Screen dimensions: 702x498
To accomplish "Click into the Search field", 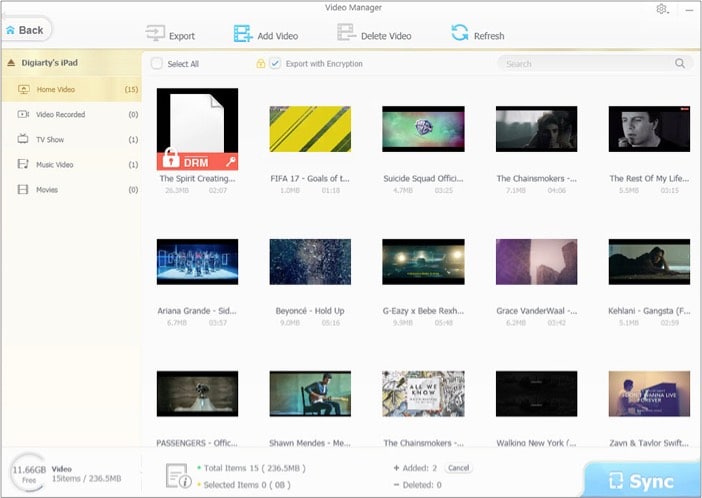I will 585,64.
